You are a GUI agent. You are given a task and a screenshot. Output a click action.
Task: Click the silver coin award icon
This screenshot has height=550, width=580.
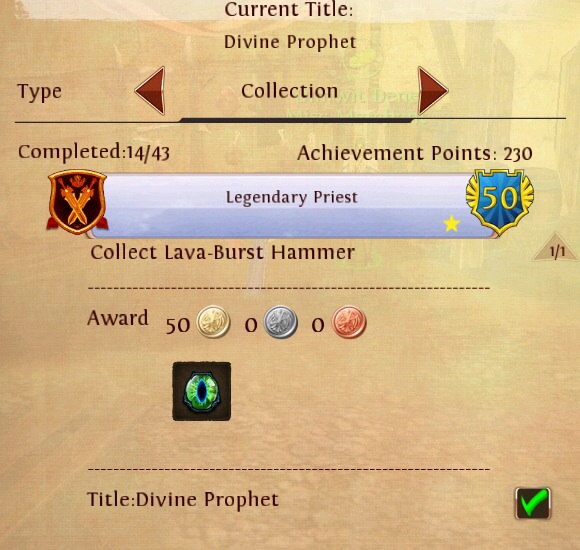280,322
